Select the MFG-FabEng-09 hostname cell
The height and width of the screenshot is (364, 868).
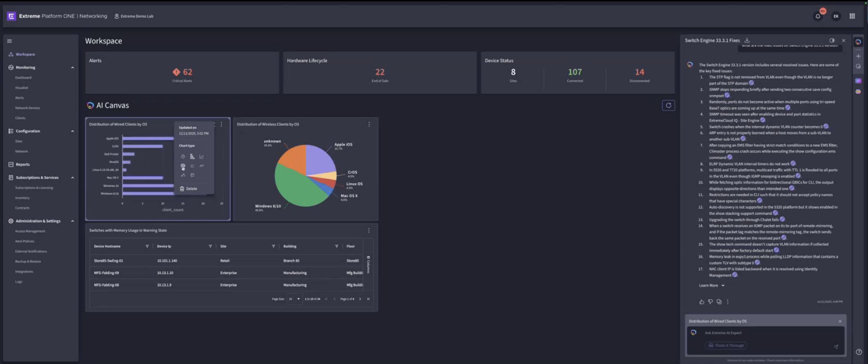click(106, 273)
